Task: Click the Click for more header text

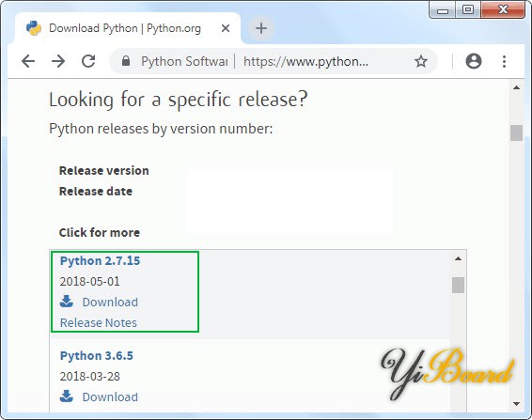Action: click(100, 233)
